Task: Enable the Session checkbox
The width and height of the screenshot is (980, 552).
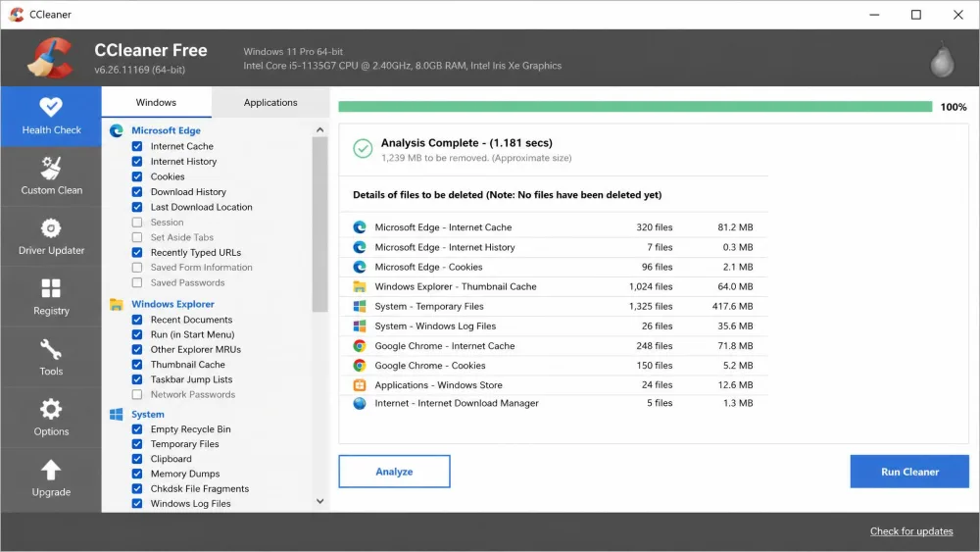Action: pos(137,222)
